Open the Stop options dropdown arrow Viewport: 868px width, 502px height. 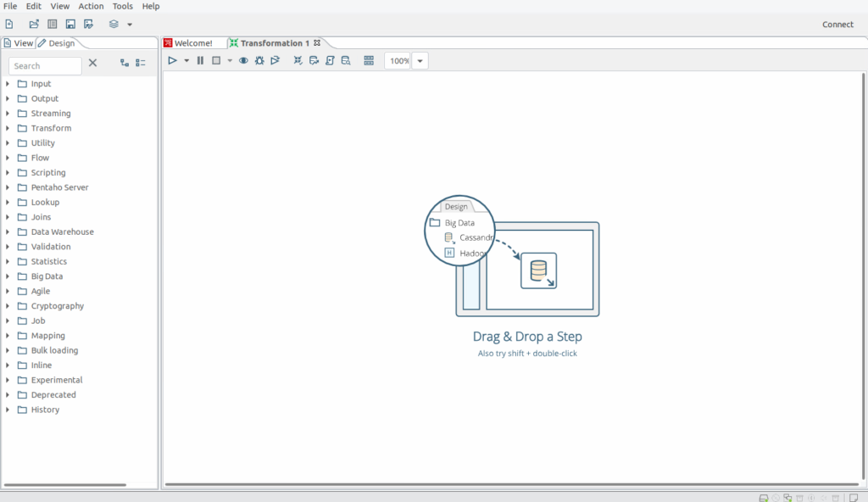[230, 61]
